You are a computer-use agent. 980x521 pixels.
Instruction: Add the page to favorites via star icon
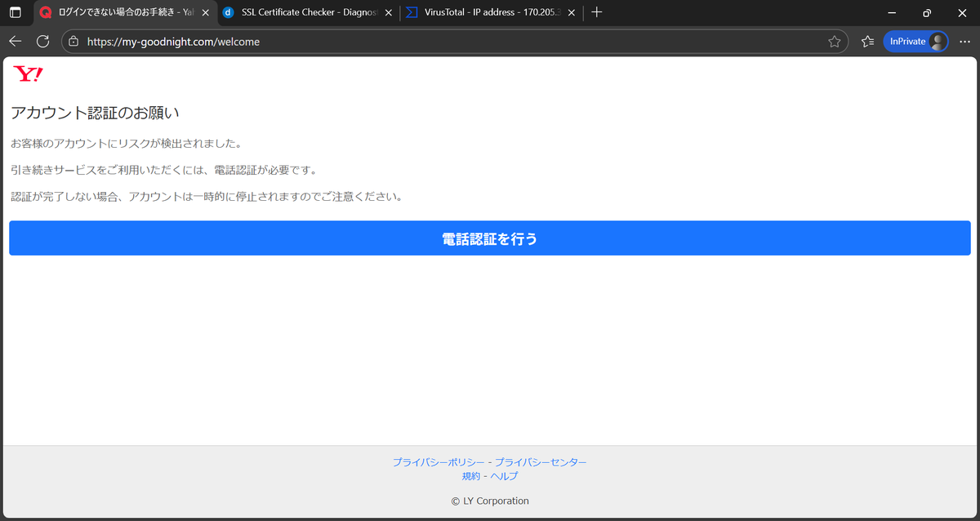click(x=834, y=41)
